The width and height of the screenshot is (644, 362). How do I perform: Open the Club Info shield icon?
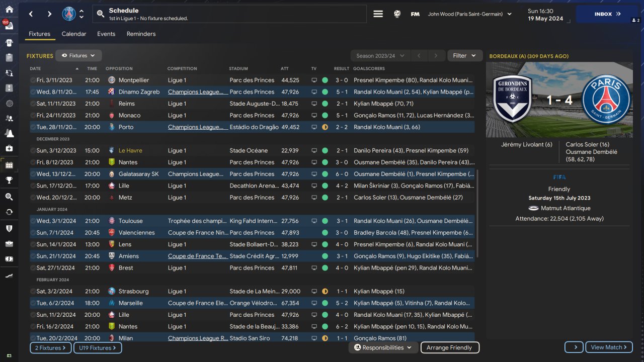pyautogui.click(x=9, y=229)
